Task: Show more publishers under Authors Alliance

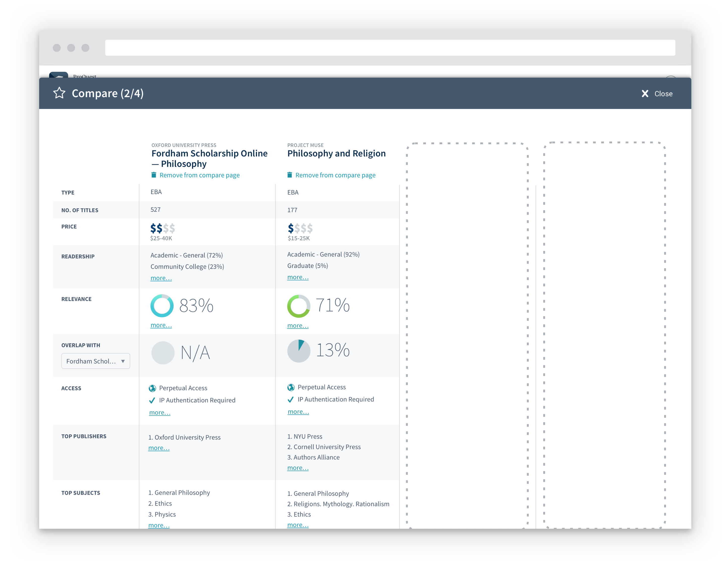Action: [x=298, y=468]
